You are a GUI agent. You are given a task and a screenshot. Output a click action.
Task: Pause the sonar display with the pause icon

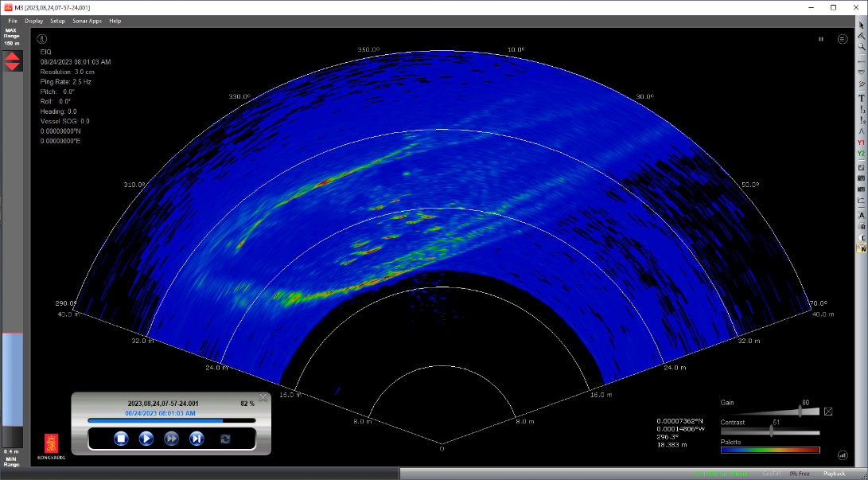(x=820, y=39)
